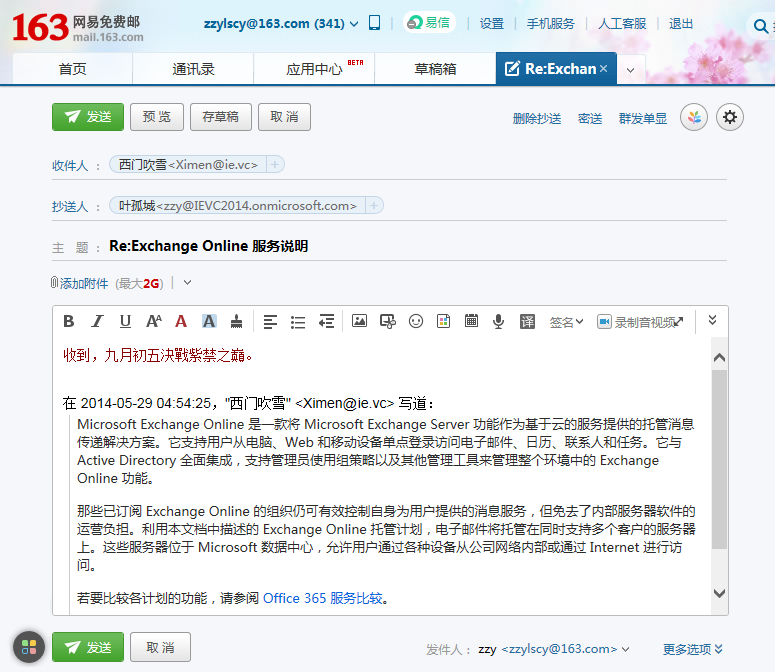Toggle bold formatting in editor toolbar

click(x=69, y=321)
